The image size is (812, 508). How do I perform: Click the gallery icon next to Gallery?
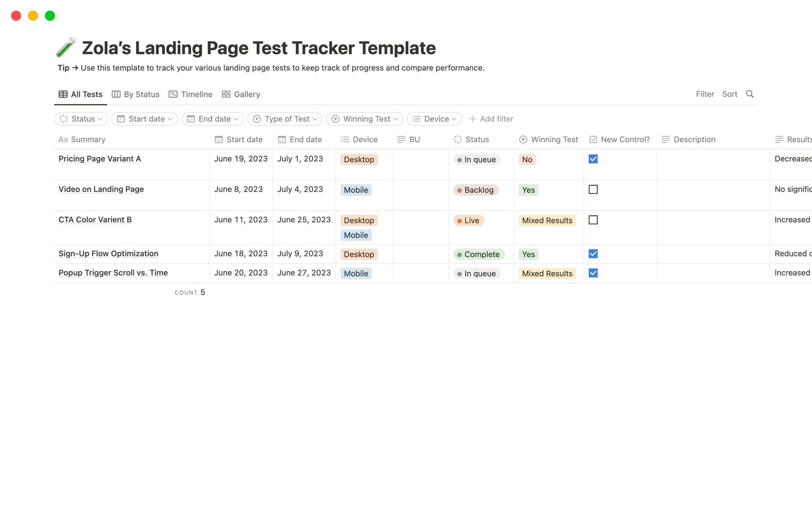(225, 94)
